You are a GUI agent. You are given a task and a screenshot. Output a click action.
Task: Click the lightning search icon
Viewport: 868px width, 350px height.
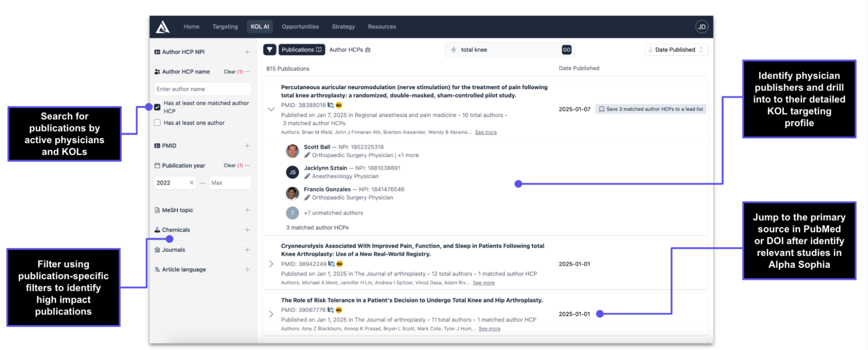pyautogui.click(x=454, y=50)
